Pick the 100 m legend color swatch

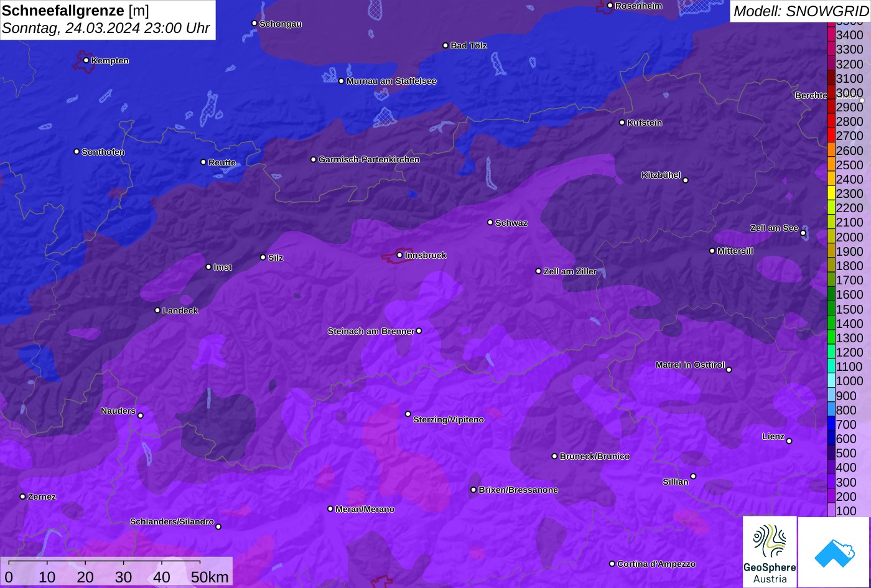point(831,511)
